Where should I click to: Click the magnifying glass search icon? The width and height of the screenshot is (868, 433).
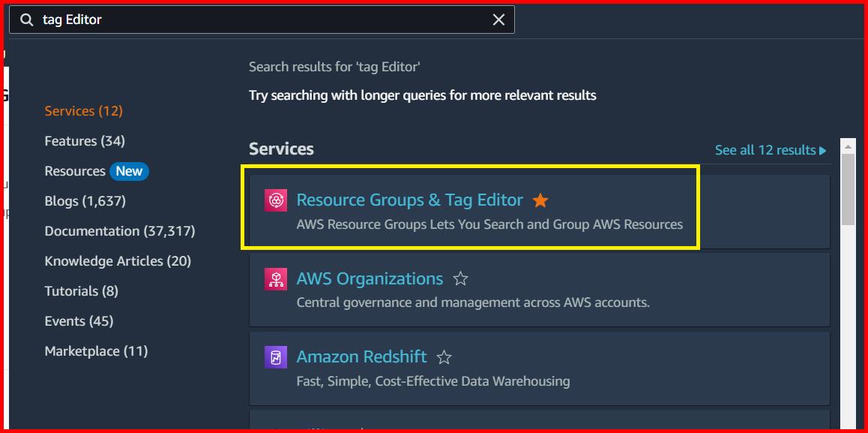coord(26,20)
